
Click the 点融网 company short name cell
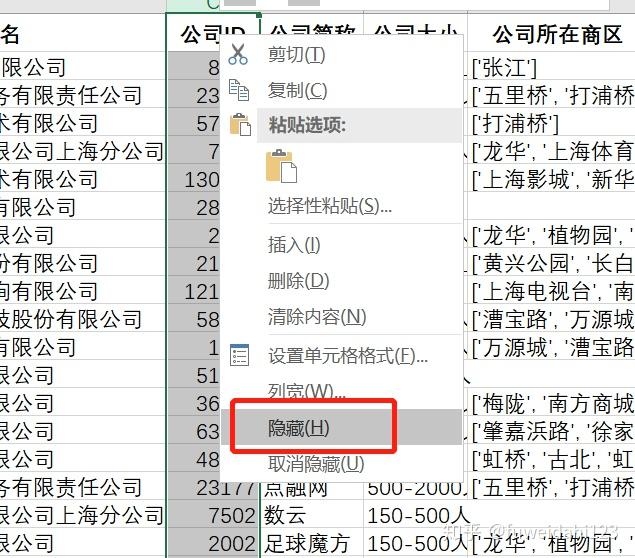point(312,489)
